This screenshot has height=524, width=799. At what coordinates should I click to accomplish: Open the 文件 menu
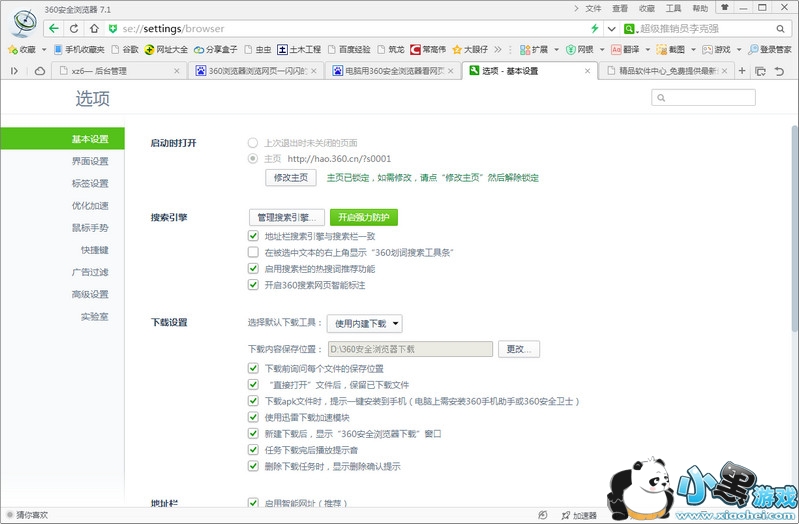coord(593,8)
